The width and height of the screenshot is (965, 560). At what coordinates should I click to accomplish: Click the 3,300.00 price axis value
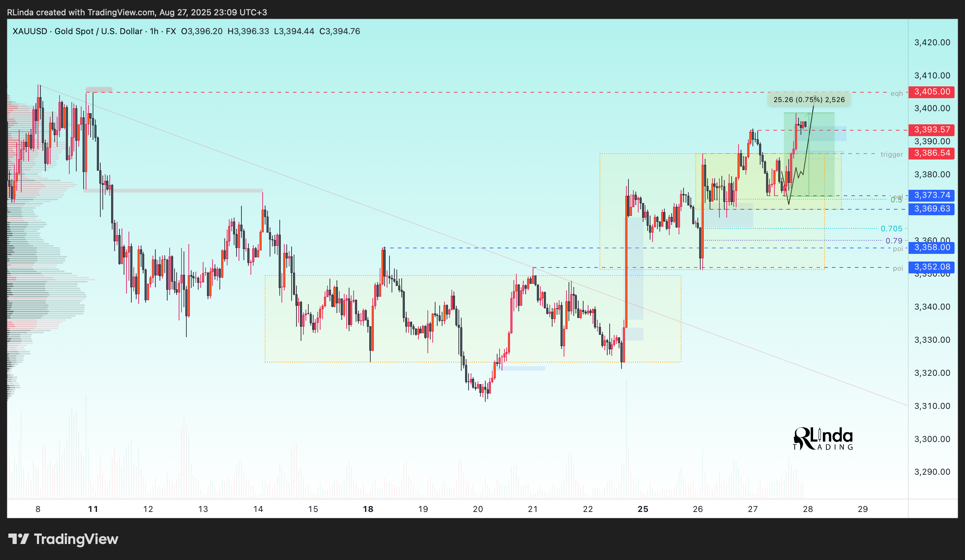coord(932,439)
